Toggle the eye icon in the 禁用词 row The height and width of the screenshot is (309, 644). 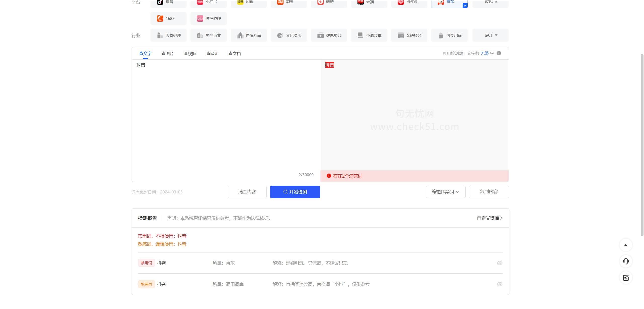pos(500,263)
